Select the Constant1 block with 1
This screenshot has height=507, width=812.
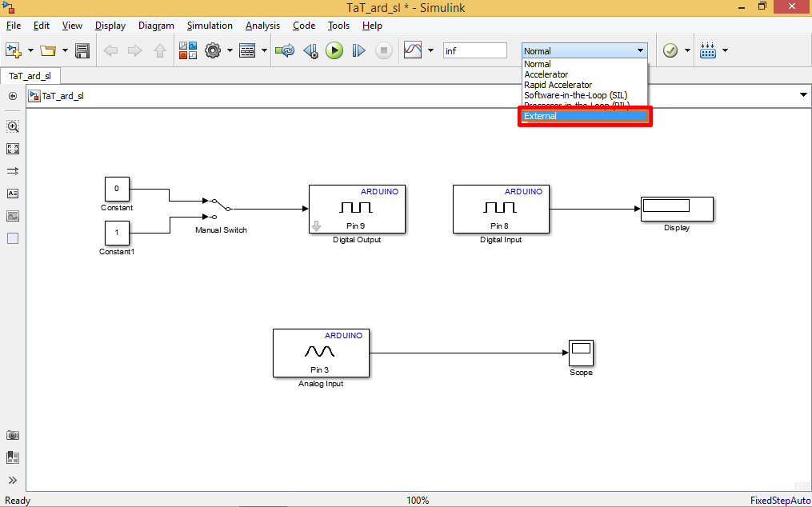pyautogui.click(x=117, y=233)
